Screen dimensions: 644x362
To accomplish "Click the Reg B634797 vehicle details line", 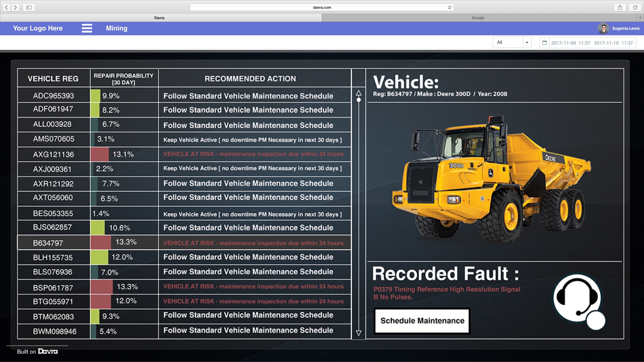I will [x=440, y=94].
